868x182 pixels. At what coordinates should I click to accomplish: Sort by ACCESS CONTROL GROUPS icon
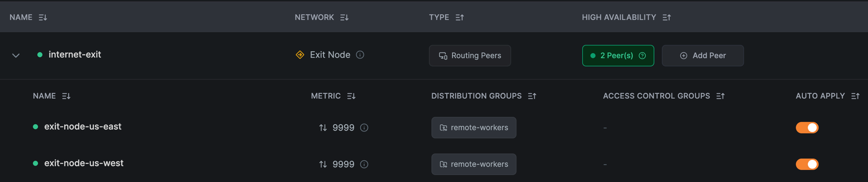coord(720,96)
